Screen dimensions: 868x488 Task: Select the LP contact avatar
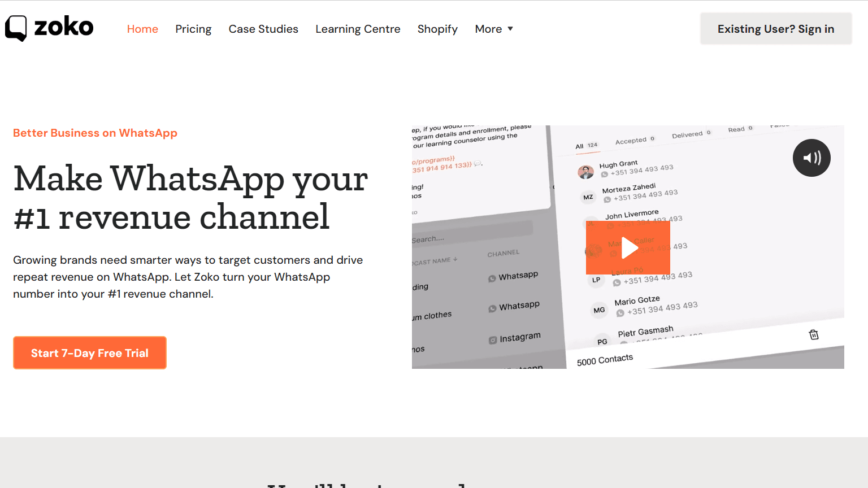(596, 280)
